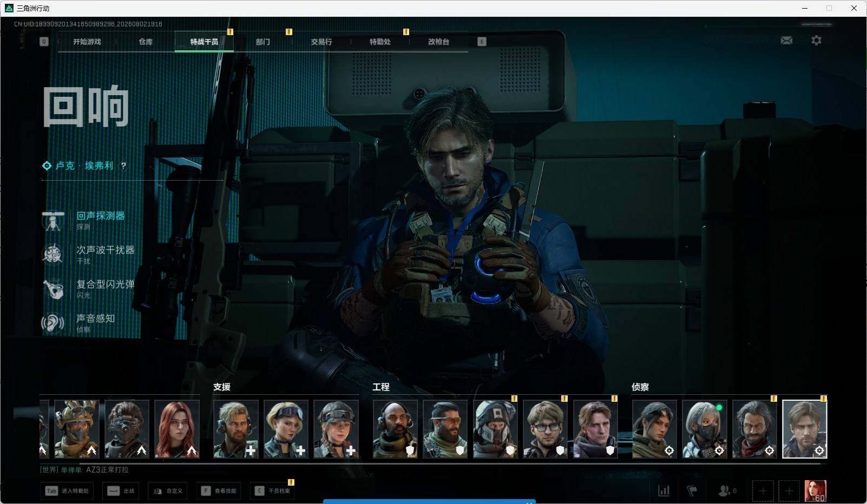Click the 进入特勤处 Tab button
Viewport: 867px width, 504px height.
[x=67, y=491]
